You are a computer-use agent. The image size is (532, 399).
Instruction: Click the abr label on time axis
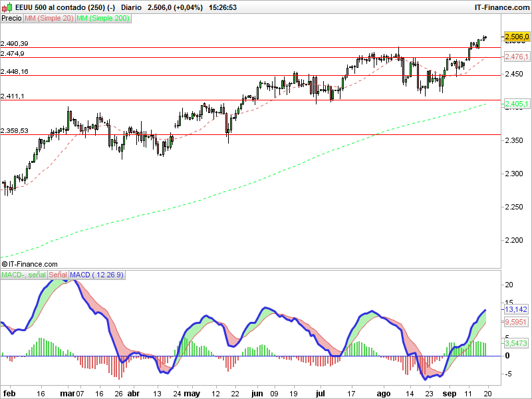(134, 394)
